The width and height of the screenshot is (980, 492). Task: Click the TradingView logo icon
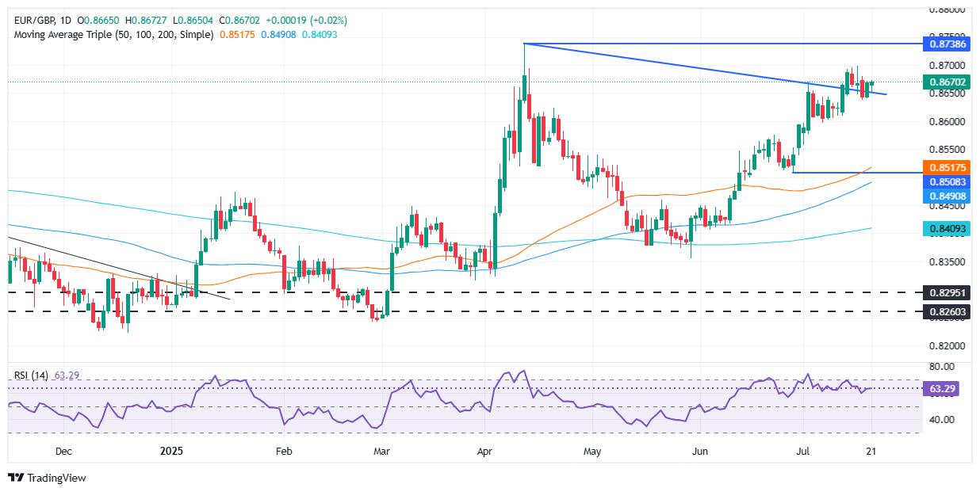16,478
